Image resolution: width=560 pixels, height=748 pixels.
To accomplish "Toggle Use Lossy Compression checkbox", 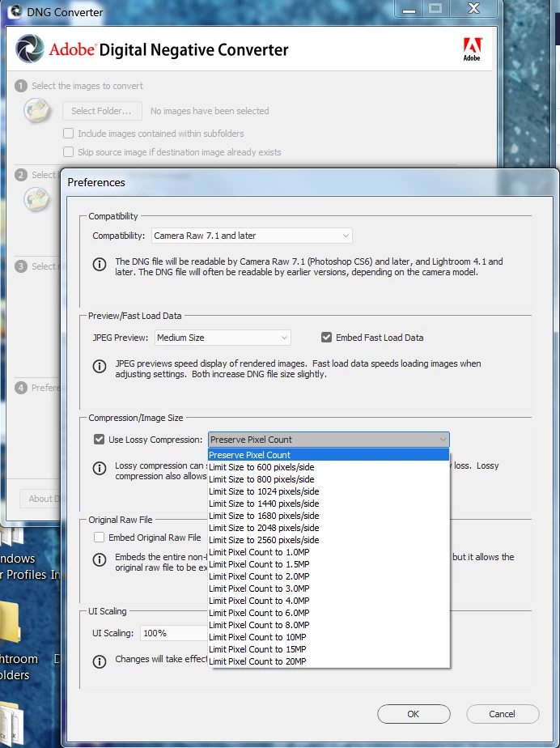I will (99, 440).
